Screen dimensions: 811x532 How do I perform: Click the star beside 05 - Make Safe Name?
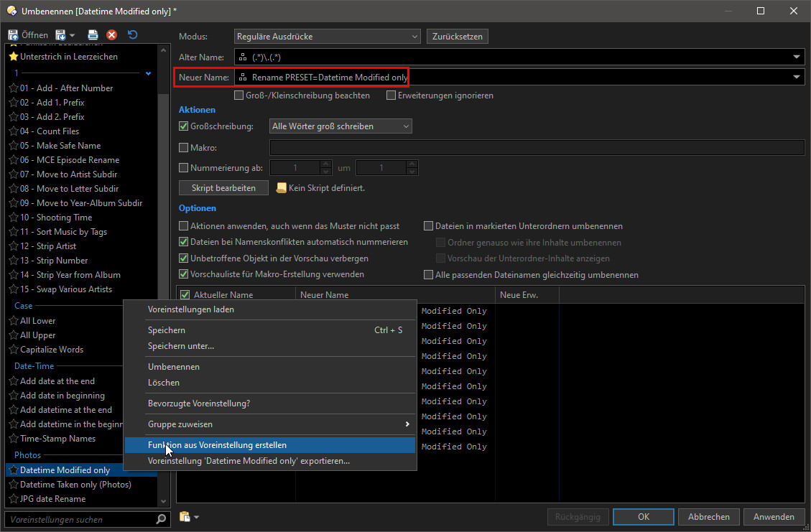14,146
